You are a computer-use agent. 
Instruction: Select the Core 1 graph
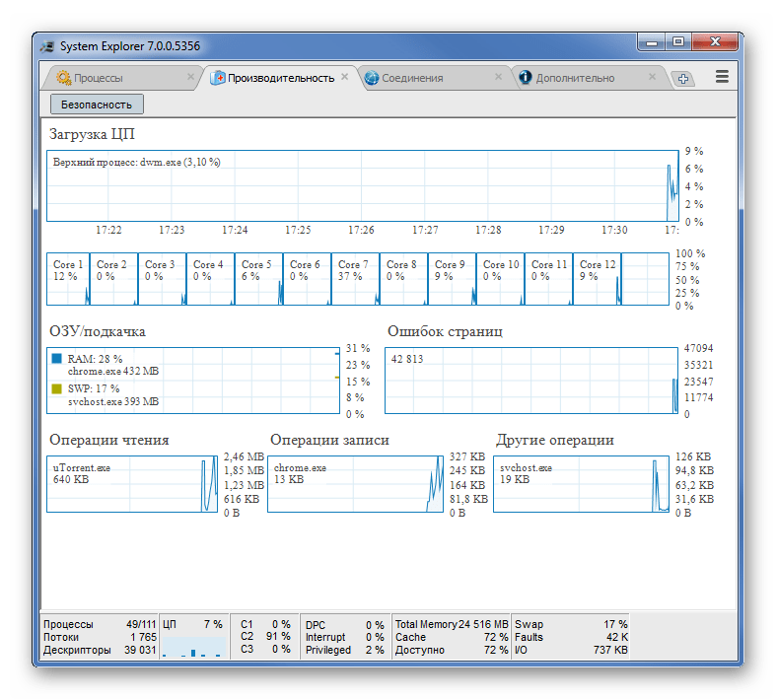click(x=68, y=279)
